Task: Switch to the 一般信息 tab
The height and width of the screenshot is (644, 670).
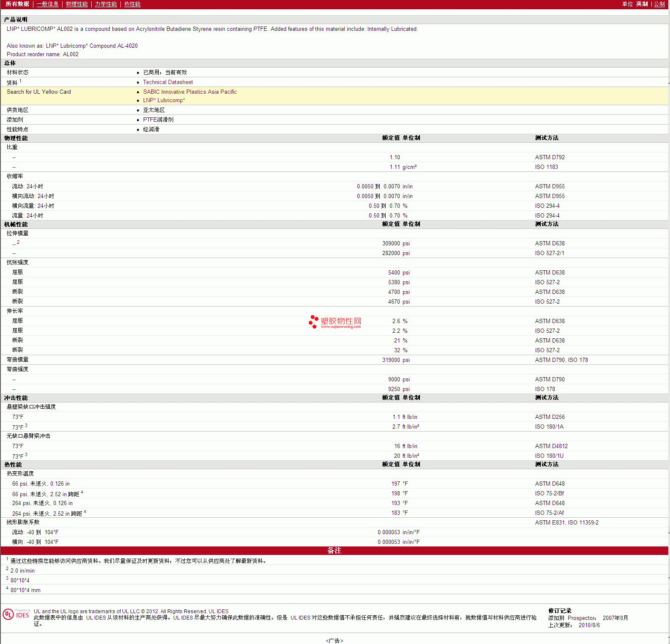Action: pyautogui.click(x=47, y=4)
